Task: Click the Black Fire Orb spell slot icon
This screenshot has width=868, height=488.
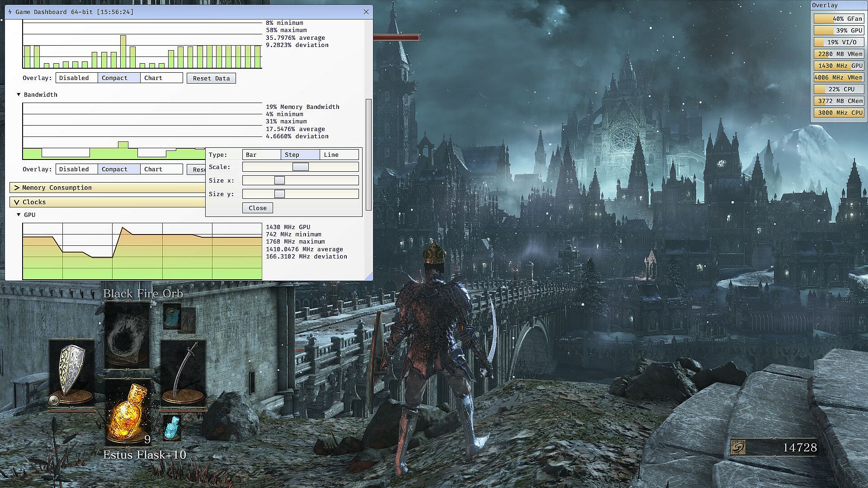Action: [127, 337]
